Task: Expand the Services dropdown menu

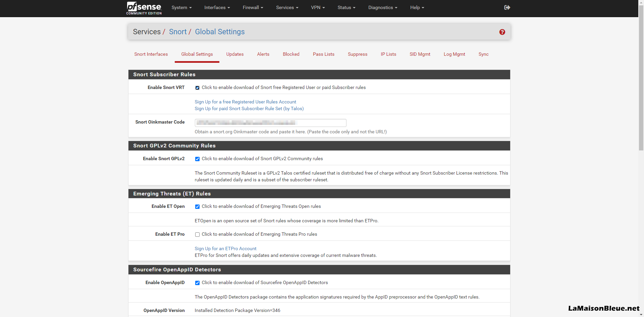Action: [287, 7]
